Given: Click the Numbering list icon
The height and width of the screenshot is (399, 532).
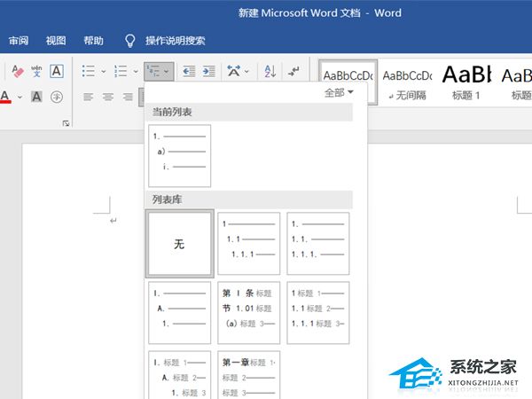Looking at the screenshot, I should (121, 71).
